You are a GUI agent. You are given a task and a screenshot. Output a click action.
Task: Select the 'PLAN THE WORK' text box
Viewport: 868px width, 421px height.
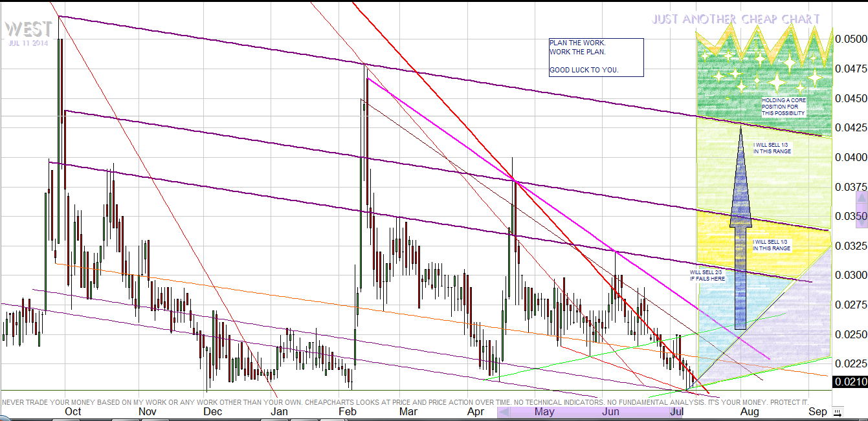tap(595, 57)
